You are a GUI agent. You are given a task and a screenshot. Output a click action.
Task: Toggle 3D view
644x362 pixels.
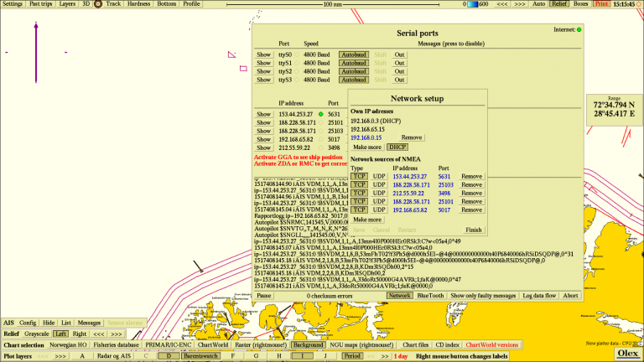[x=86, y=3]
